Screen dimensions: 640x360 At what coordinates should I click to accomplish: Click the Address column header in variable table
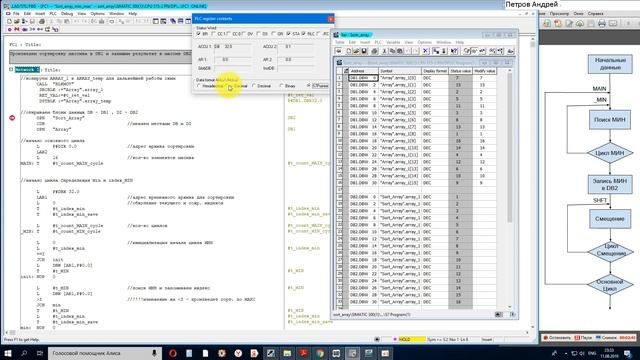pos(364,71)
